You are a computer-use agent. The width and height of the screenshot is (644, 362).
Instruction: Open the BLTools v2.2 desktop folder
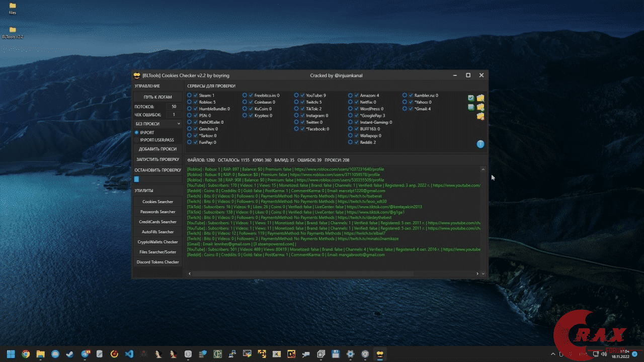(13, 33)
